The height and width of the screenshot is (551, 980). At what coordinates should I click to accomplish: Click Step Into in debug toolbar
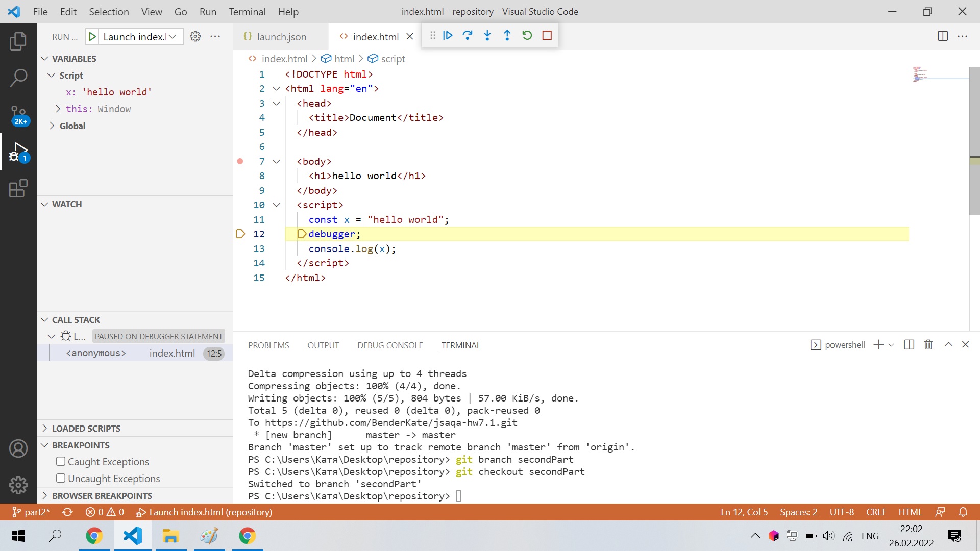(x=487, y=35)
